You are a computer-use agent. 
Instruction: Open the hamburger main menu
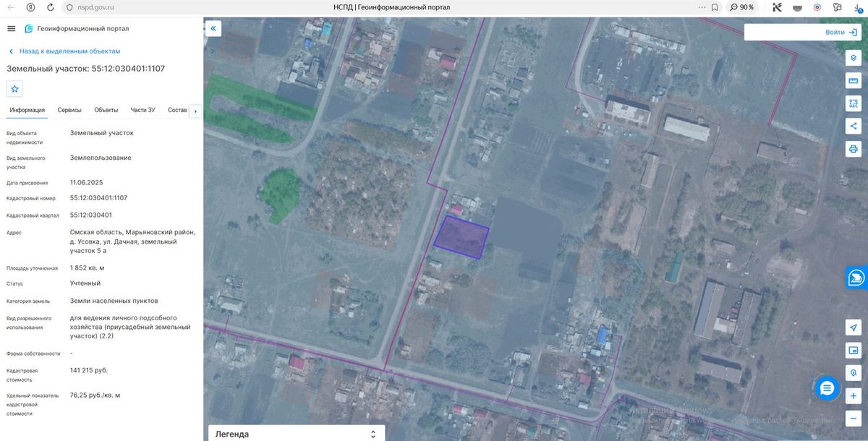click(x=11, y=28)
